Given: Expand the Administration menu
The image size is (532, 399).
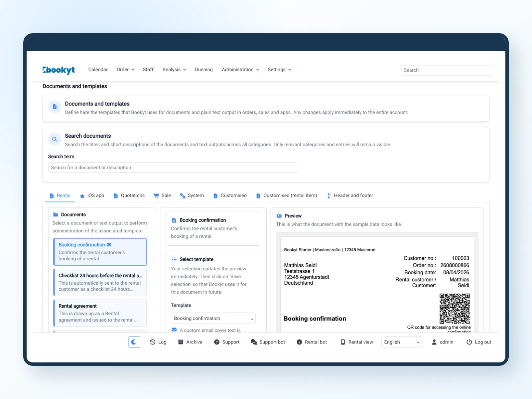Looking at the screenshot, I should 240,69.
